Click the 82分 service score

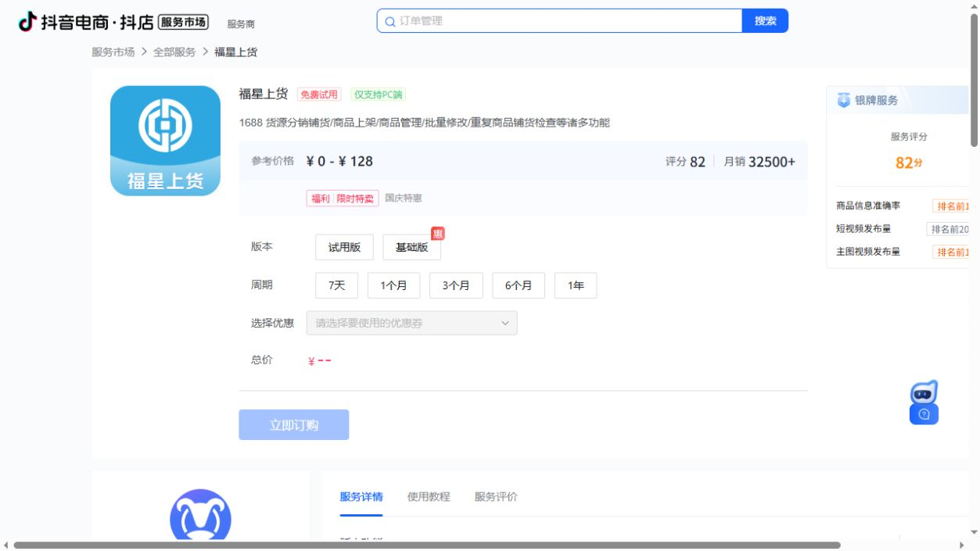pyautogui.click(x=909, y=163)
